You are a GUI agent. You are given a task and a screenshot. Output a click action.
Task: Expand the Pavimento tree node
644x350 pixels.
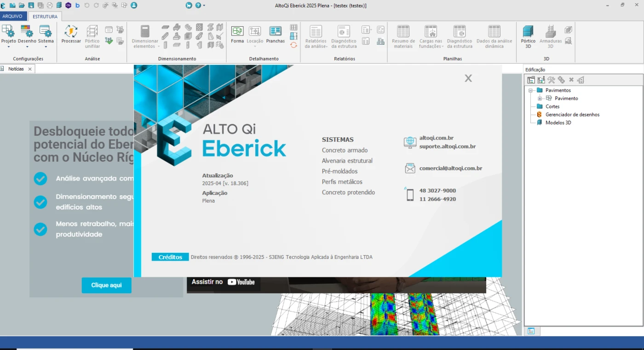pyautogui.click(x=540, y=98)
